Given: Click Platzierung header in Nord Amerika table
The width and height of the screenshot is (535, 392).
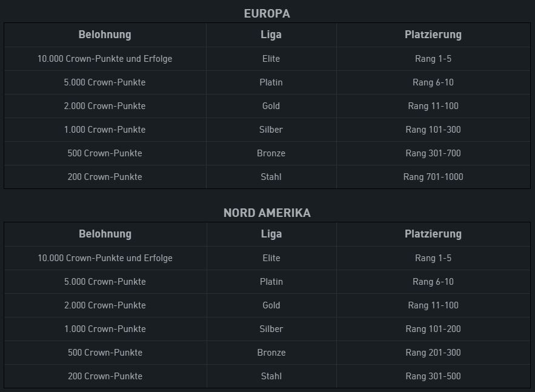Looking at the screenshot, I should coord(433,234).
